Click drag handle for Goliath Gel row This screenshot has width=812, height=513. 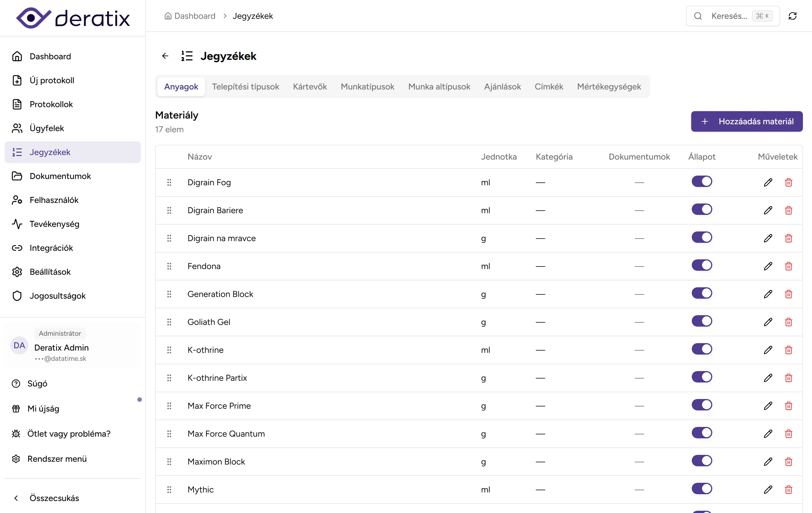pyautogui.click(x=169, y=322)
